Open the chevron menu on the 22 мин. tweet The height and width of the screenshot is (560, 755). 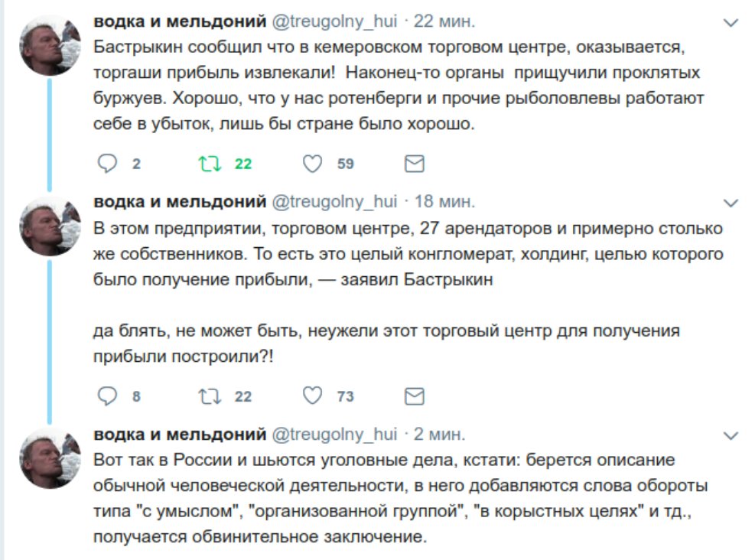click(x=731, y=23)
